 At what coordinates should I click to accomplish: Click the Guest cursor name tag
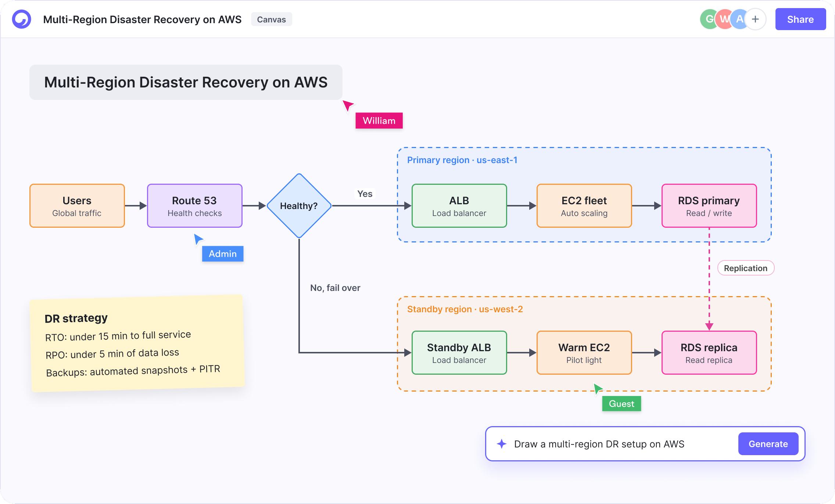(621, 404)
